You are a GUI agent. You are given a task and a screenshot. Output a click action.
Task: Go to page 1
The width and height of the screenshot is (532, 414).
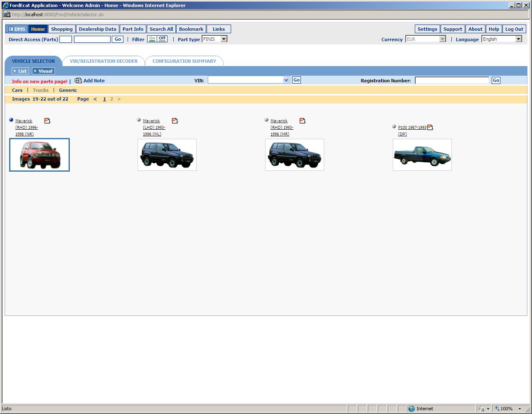104,99
